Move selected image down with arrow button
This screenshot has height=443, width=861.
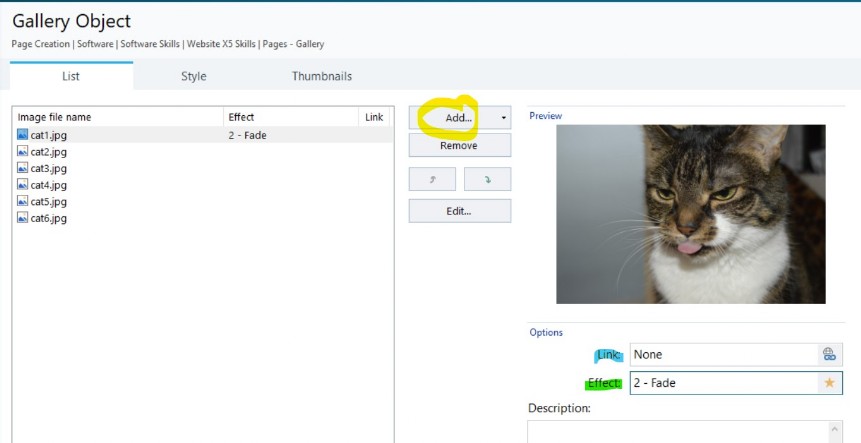488,180
